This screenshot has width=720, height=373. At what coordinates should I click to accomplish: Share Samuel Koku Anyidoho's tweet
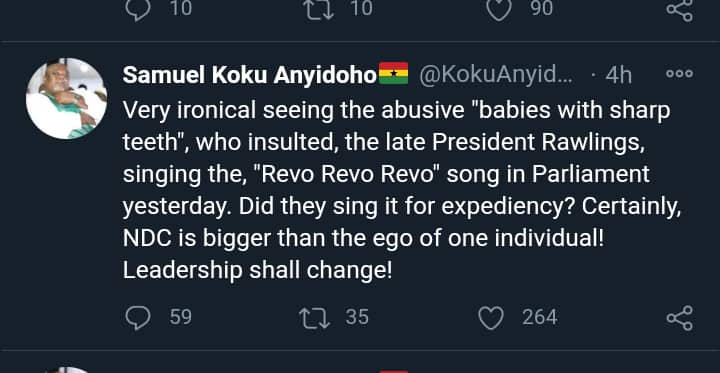(x=680, y=318)
